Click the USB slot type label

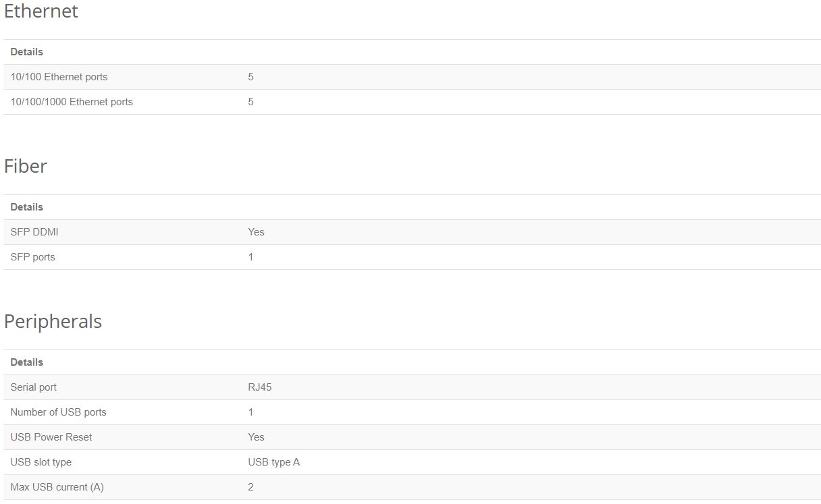[41, 462]
